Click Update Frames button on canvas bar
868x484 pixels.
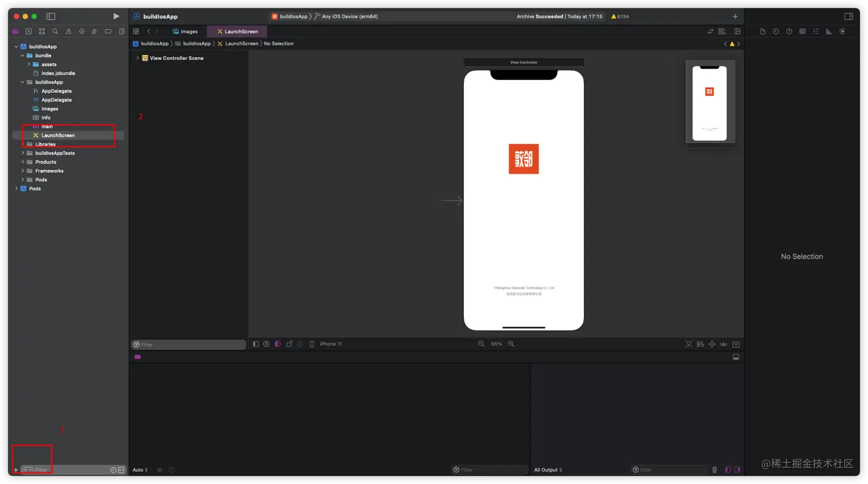pos(689,344)
